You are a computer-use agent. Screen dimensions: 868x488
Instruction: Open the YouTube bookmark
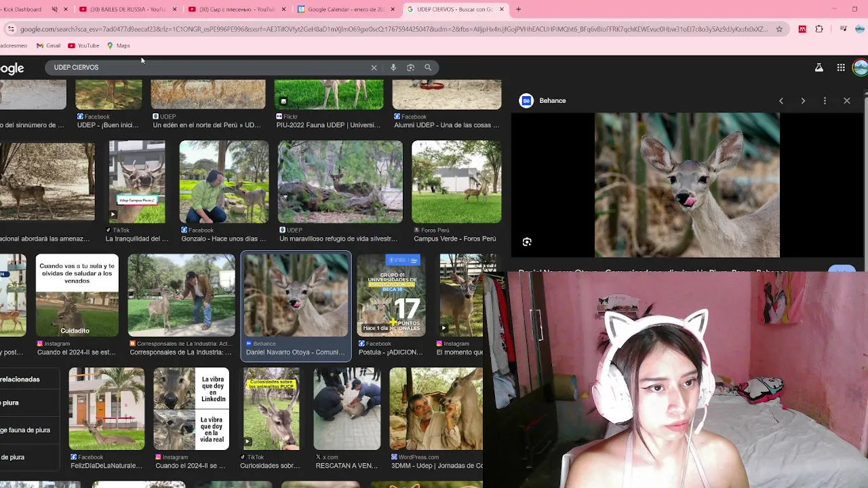pyautogui.click(x=83, y=45)
